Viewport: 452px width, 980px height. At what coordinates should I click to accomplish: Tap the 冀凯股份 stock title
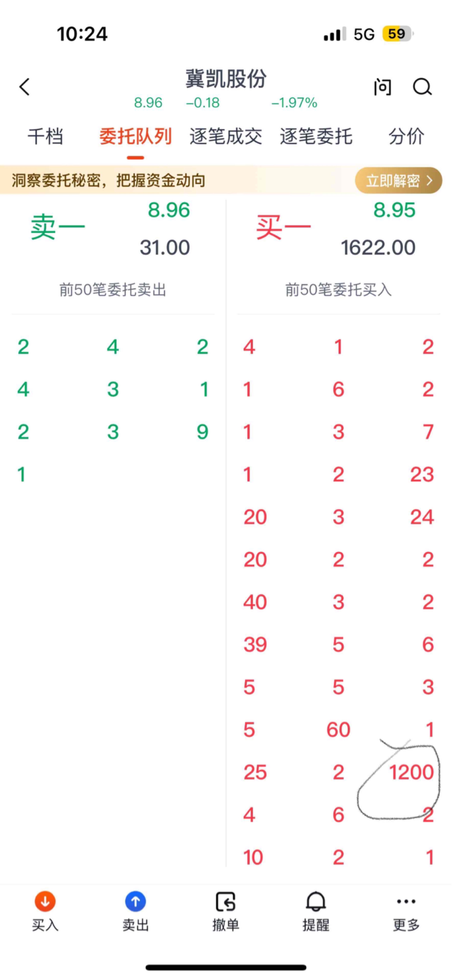click(x=226, y=79)
